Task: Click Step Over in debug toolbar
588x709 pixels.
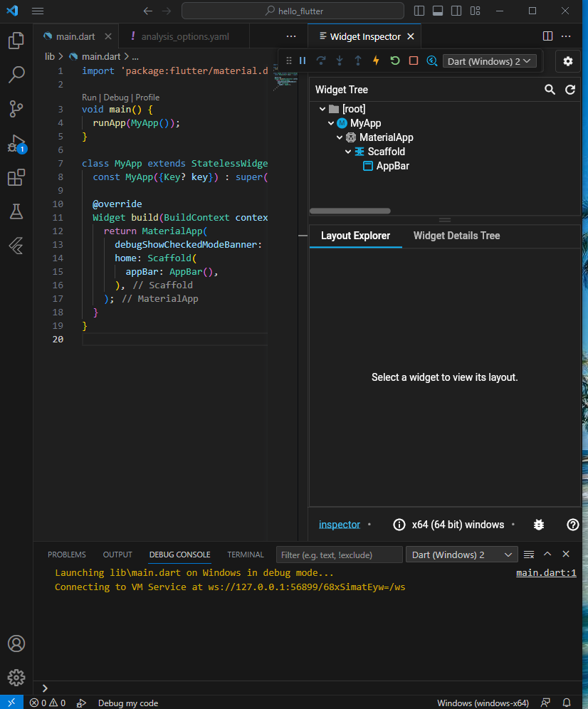Action: [321, 61]
